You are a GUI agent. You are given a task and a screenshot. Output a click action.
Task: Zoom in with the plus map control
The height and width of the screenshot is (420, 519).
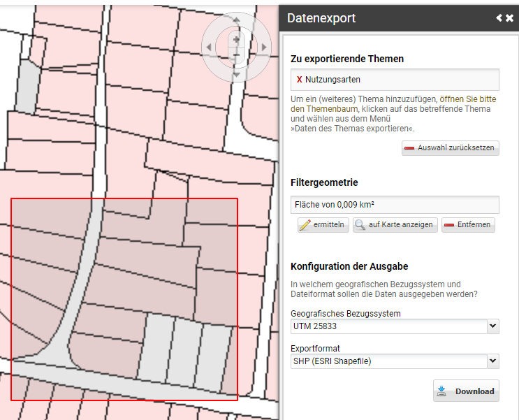(236, 40)
